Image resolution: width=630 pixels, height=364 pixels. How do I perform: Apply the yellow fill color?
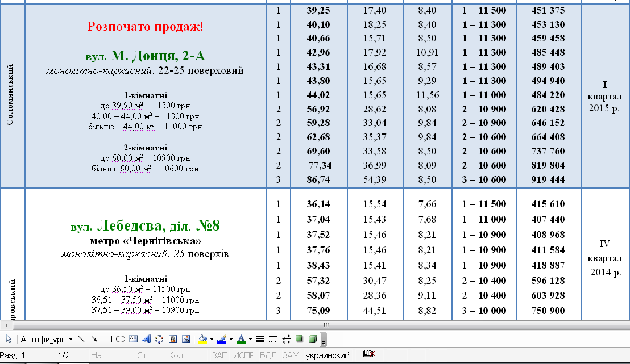click(202, 340)
